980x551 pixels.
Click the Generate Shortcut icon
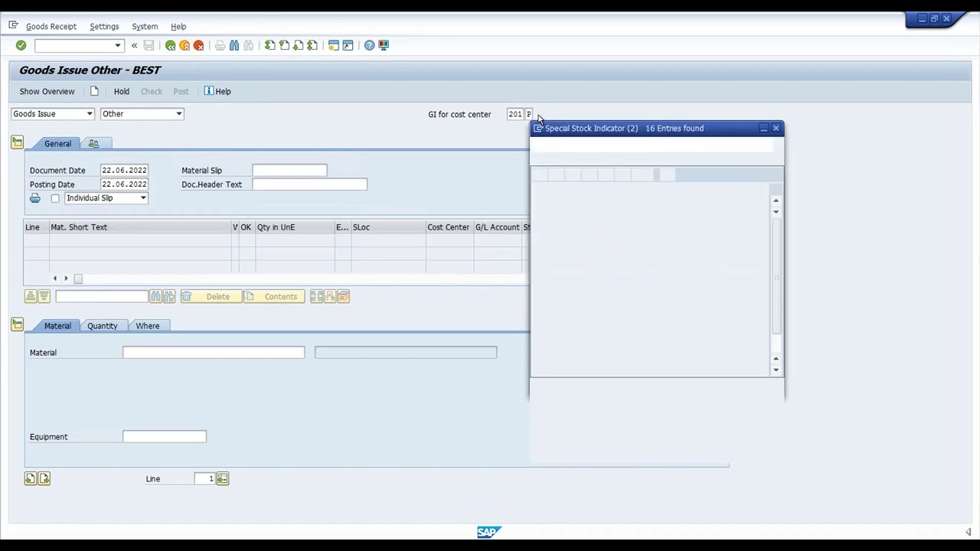[x=348, y=45]
